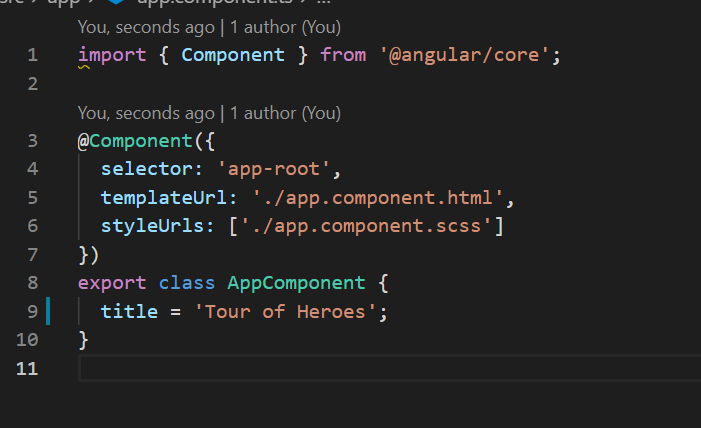This screenshot has width=701, height=428.
Task: Click line number 3 in the gutter
Action: tap(33, 141)
